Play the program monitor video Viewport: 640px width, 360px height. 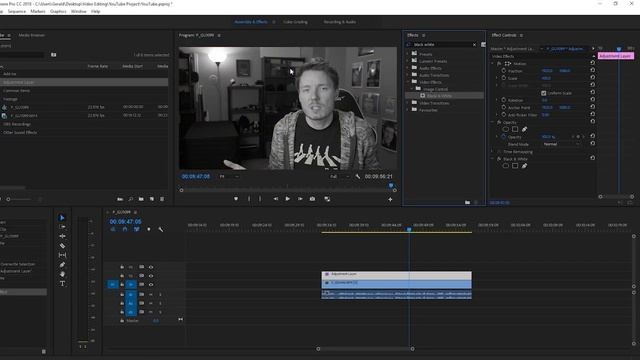287,199
